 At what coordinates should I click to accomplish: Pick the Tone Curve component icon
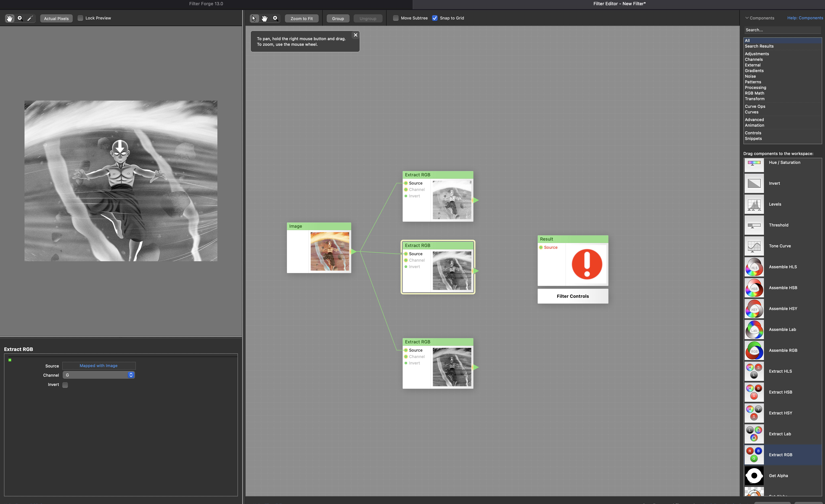coord(754,246)
